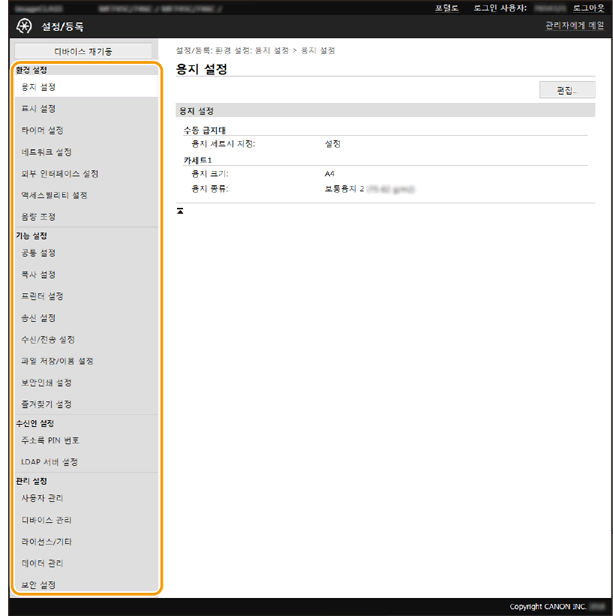613x616 pixels.
Task: Open the 포털로 link in the top bar
Action: point(447,7)
